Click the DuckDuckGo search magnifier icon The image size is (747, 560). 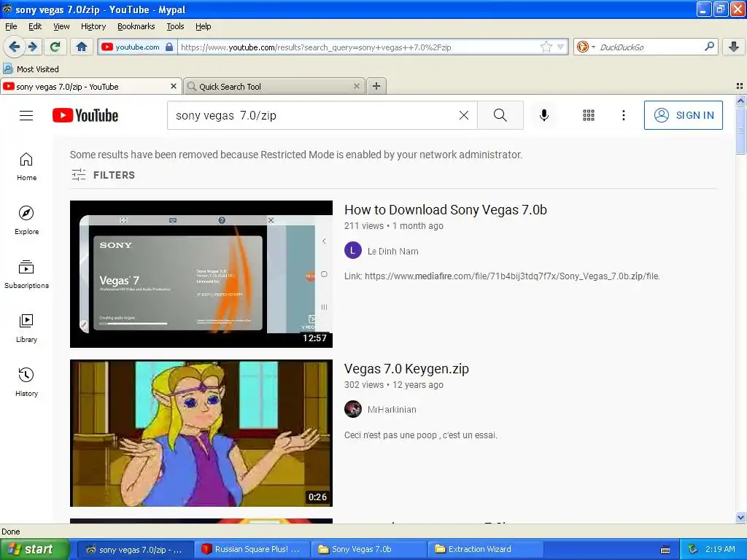click(709, 46)
